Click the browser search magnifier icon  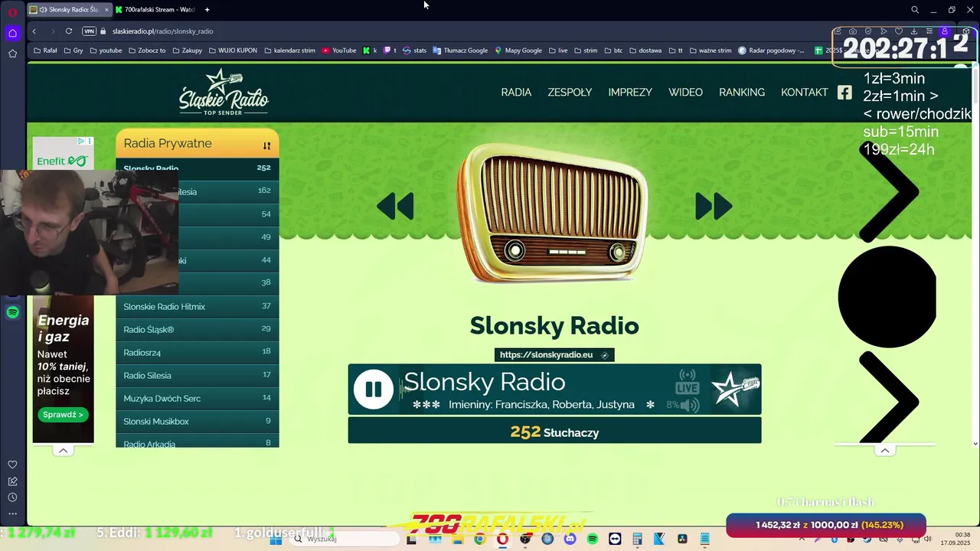(914, 9)
